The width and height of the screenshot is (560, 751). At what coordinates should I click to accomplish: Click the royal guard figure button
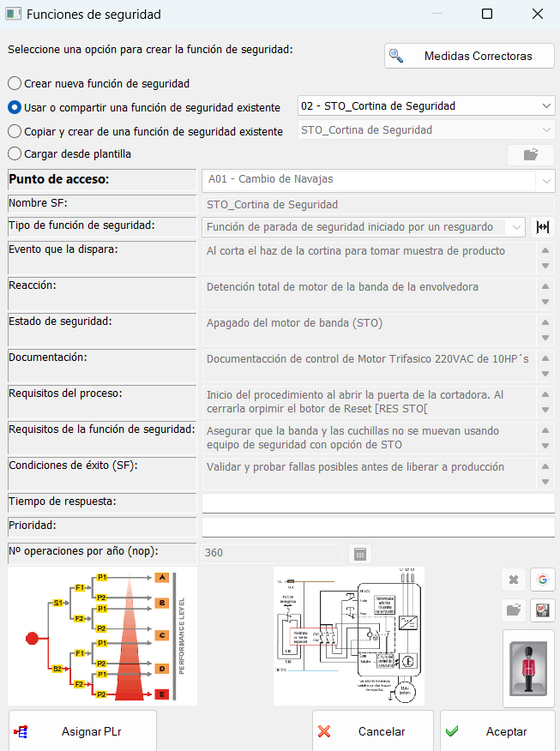tap(528, 669)
